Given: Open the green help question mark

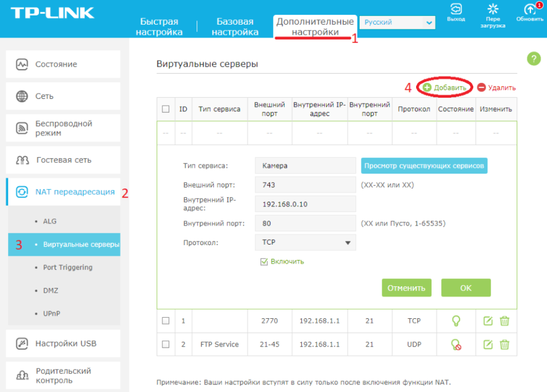Looking at the screenshot, I should tap(534, 59).
